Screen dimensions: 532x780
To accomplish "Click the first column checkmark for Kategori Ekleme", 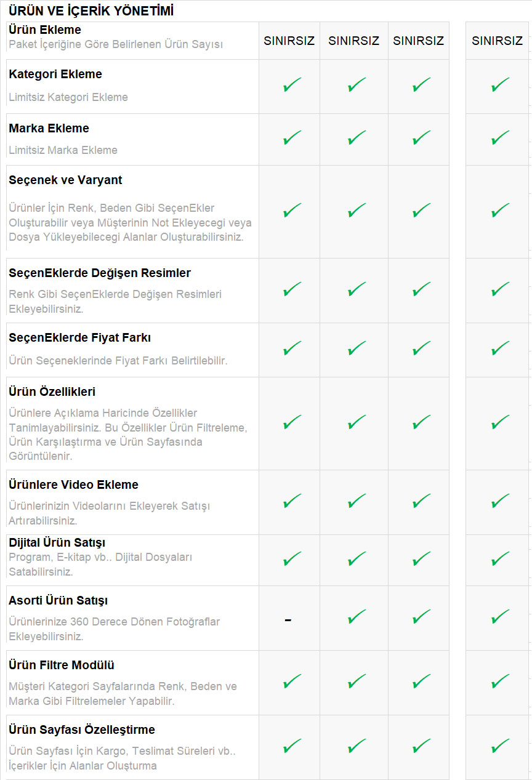I will (x=292, y=85).
